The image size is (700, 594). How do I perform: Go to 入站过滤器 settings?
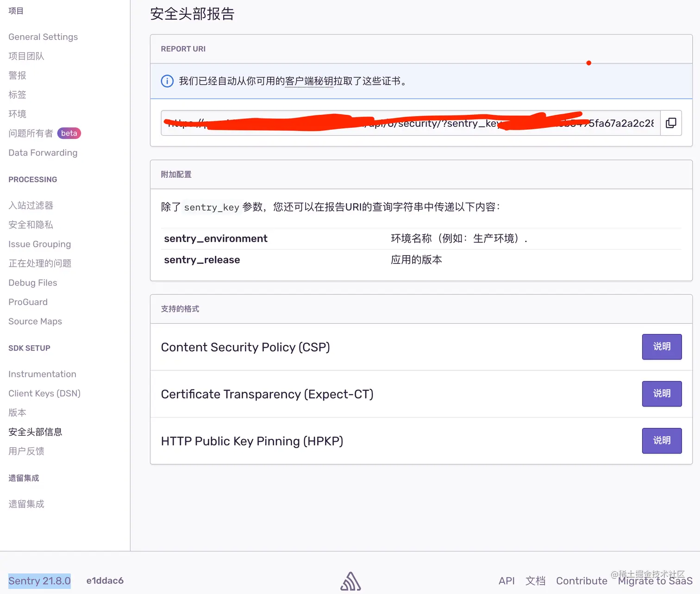pyautogui.click(x=31, y=205)
